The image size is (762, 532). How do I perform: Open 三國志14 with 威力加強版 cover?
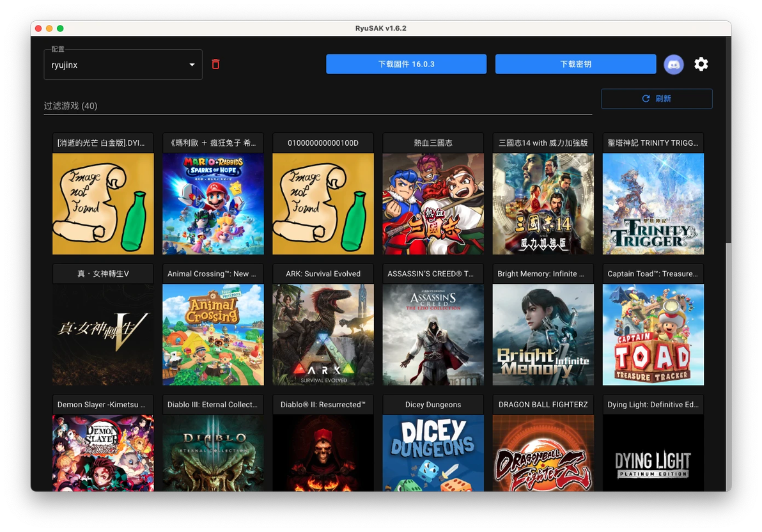tap(543, 204)
